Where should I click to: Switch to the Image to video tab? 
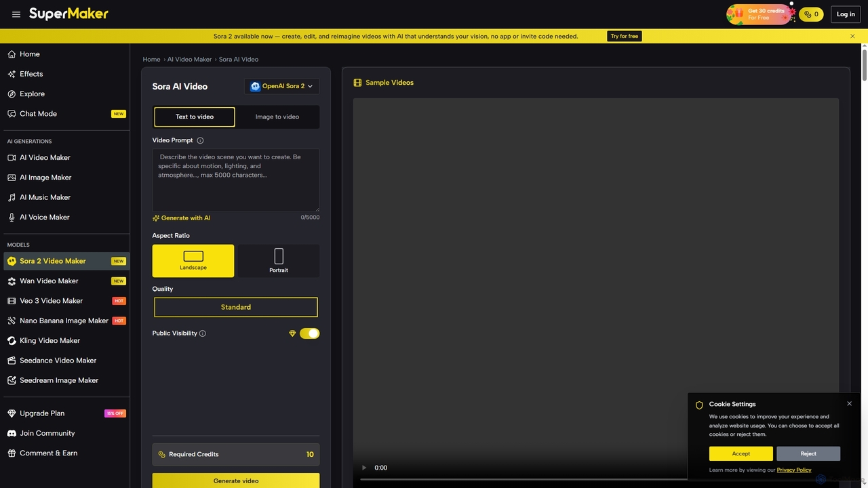[x=277, y=117]
